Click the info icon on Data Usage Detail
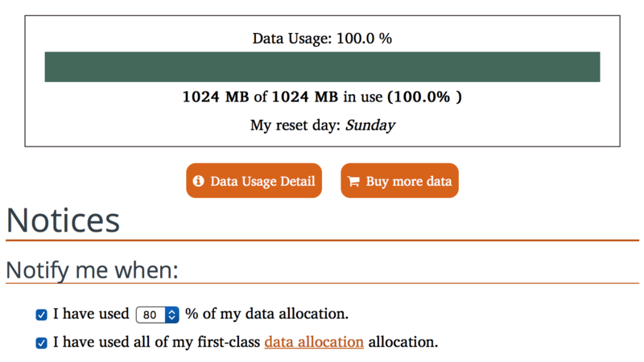Screen dimensions: 644x362 click(x=199, y=181)
